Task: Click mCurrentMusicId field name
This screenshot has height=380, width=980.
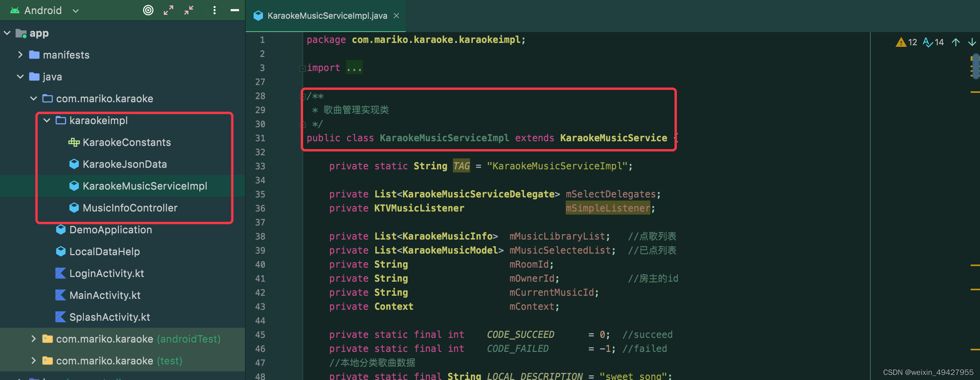Action: coord(552,293)
